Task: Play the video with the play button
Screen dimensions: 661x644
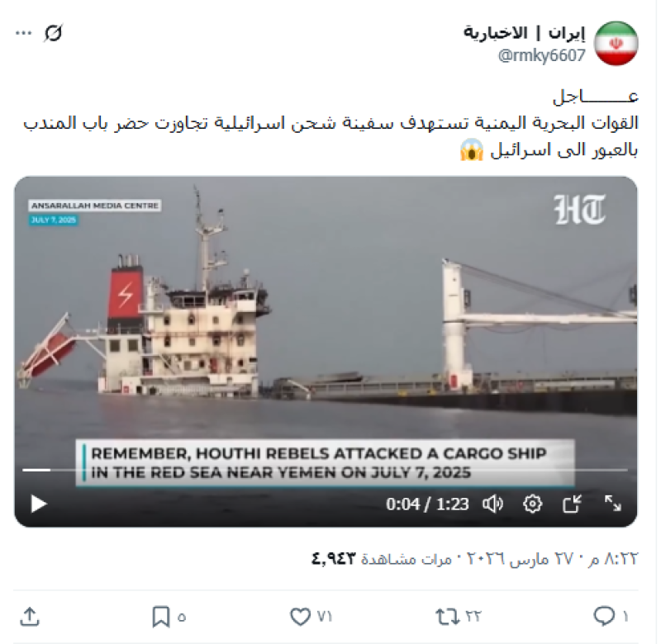Action: 39,504
